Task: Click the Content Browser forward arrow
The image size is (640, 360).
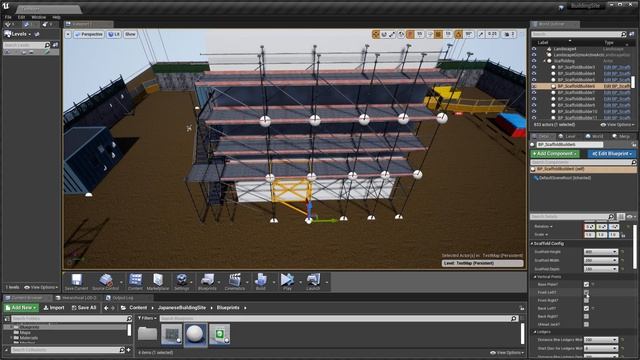Action: [x=113, y=308]
